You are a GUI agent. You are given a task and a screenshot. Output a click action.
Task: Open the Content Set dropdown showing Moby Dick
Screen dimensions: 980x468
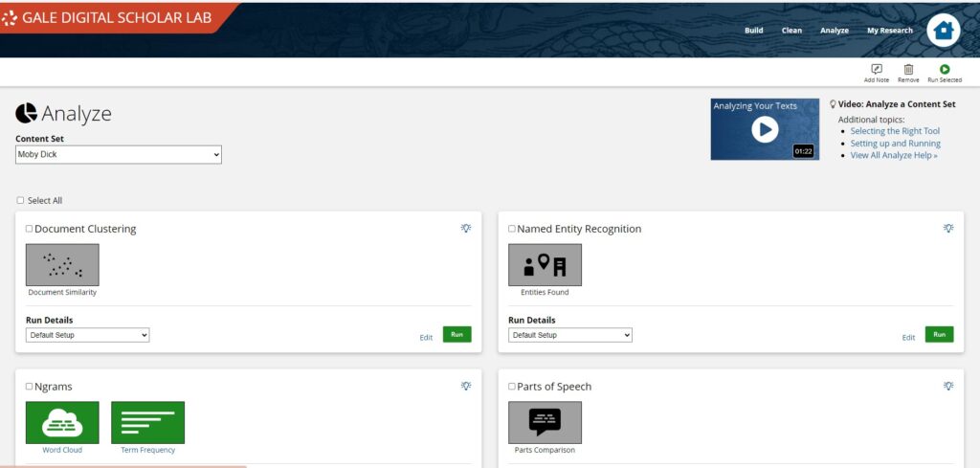(x=118, y=154)
